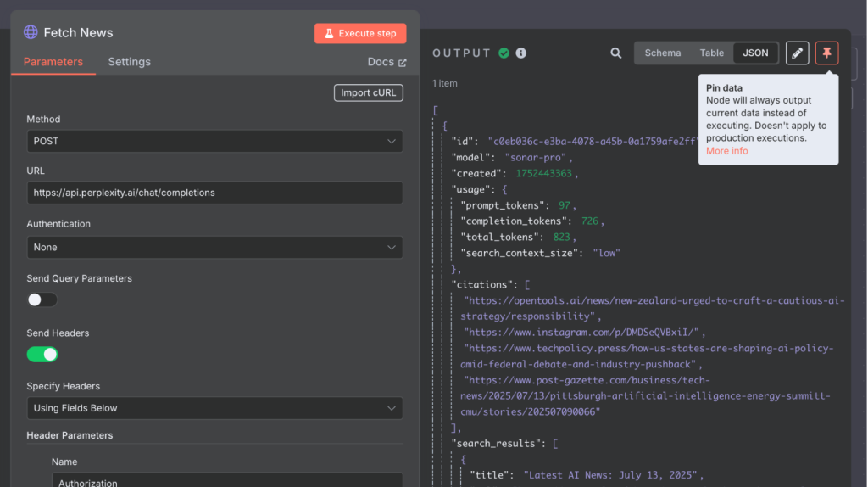Click the total_tokens value 823
The image size is (868, 487).
click(561, 237)
